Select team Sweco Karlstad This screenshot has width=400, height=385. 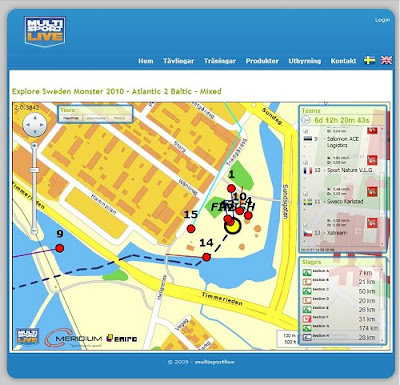pos(345,202)
